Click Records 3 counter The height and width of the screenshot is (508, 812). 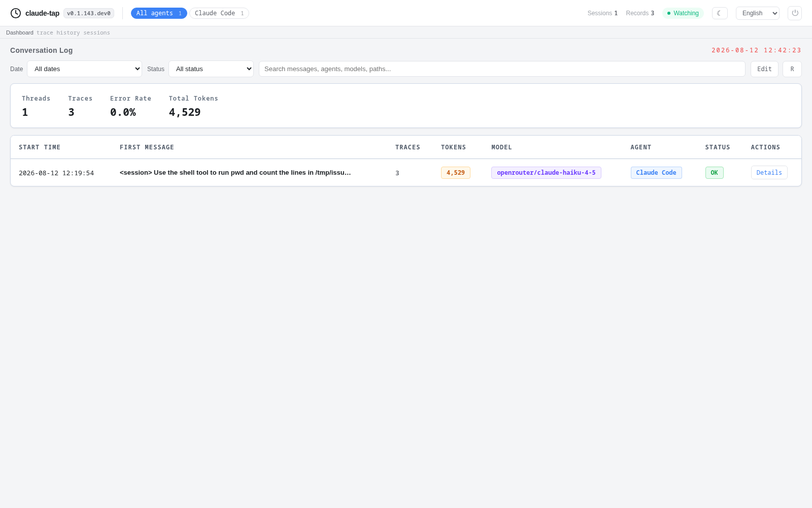640,13
